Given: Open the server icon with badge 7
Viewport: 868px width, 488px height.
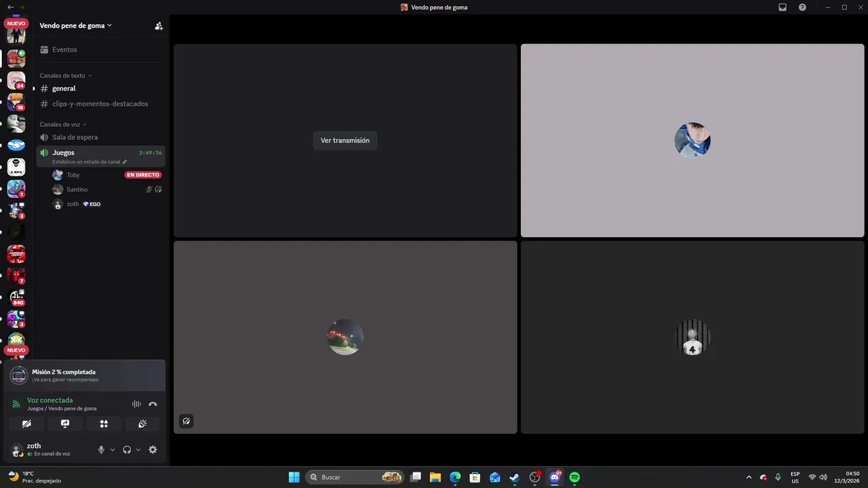Looking at the screenshot, I should [x=16, y=276].
